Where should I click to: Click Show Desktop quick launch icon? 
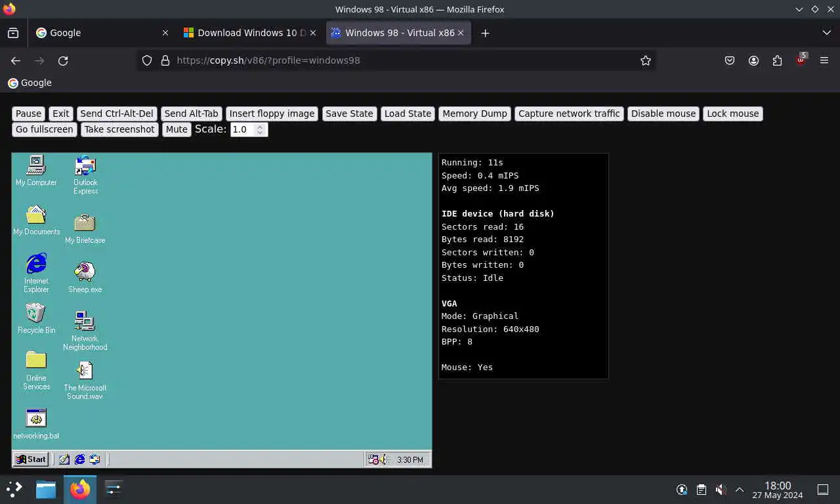coord(64,459)
